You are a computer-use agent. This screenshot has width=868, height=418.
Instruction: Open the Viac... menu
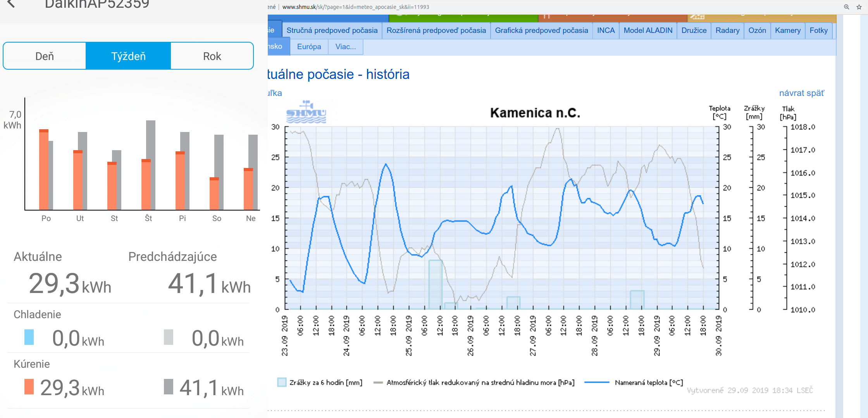point(345,46)
